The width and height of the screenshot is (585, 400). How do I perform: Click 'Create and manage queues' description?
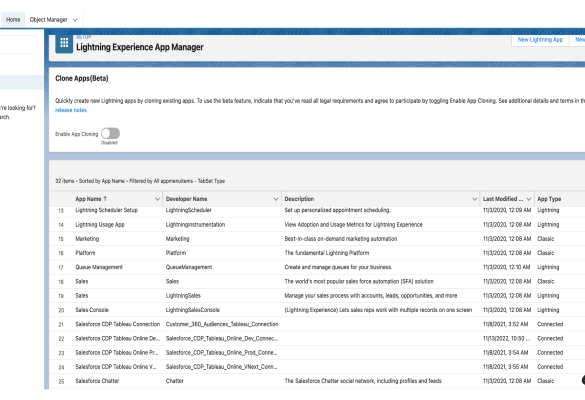[x=338, y=267]
